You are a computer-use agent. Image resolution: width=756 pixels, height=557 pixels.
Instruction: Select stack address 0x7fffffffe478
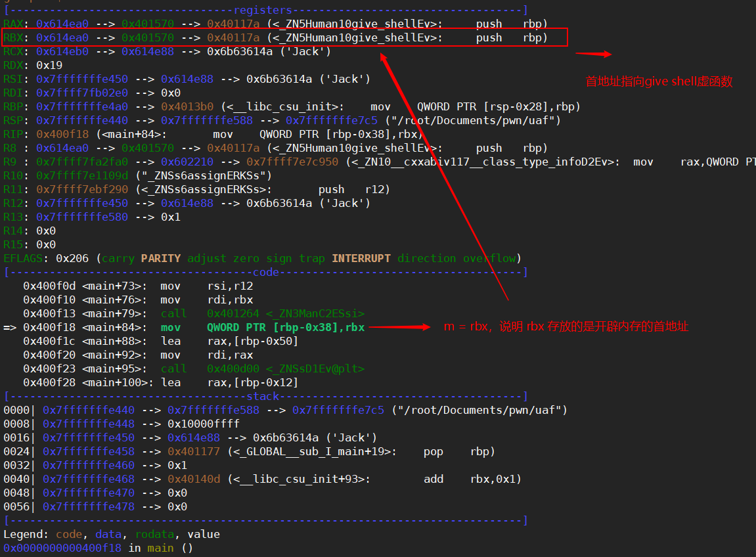88,507
